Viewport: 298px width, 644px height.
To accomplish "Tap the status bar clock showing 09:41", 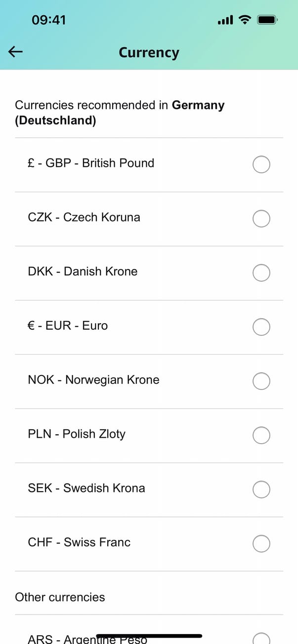I will 48,20.
